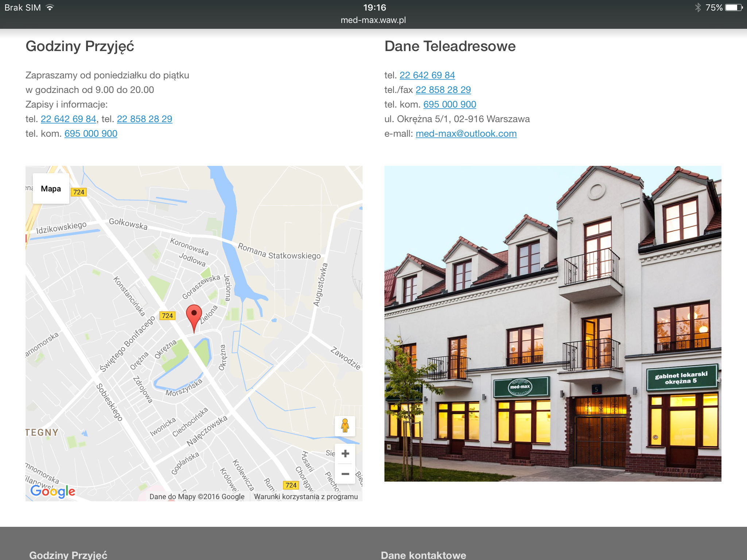Tap 695 000 900 under Godziny Przyjęć
This screenshot has width=747, height=560.
[x=91, y=133]
